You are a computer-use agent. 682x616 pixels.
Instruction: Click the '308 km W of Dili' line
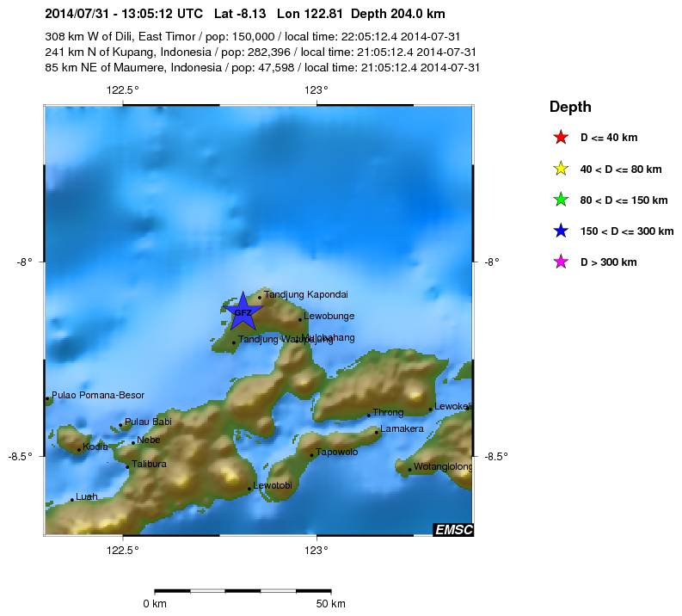(252, 36)
